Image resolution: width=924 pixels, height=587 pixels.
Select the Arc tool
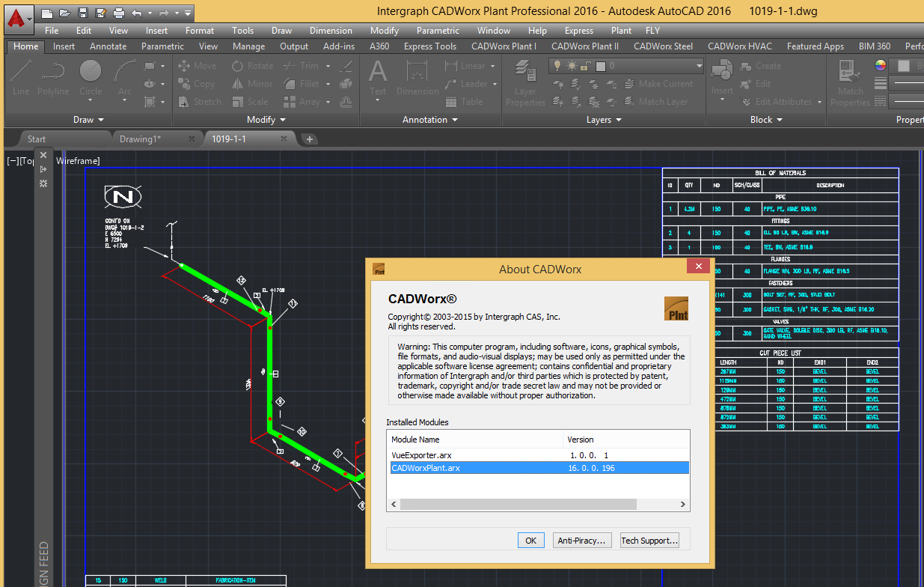(x=124, y=78)
